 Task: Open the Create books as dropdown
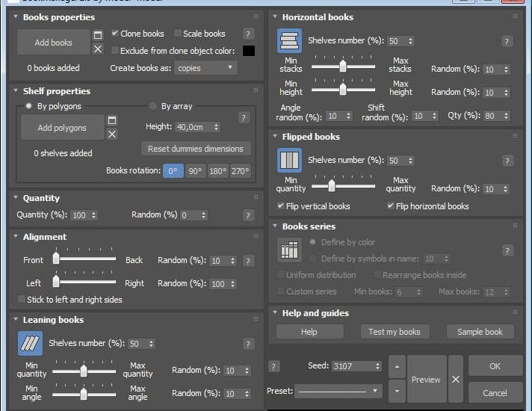click(205, 68)
